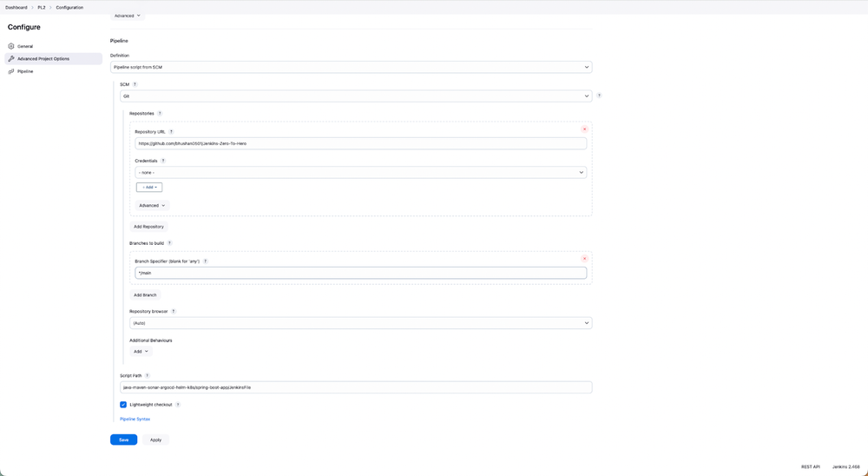Click help icon beside Lightweight checkout
The image size is (868, 476).
(x=178, y=405)
